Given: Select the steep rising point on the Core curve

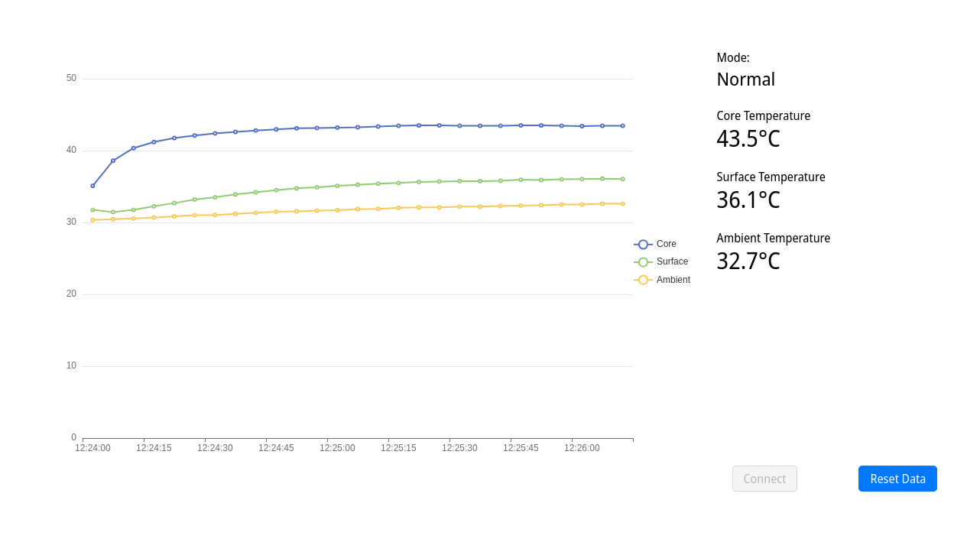Looking at the screenshot, I should [x=112, y=161].
